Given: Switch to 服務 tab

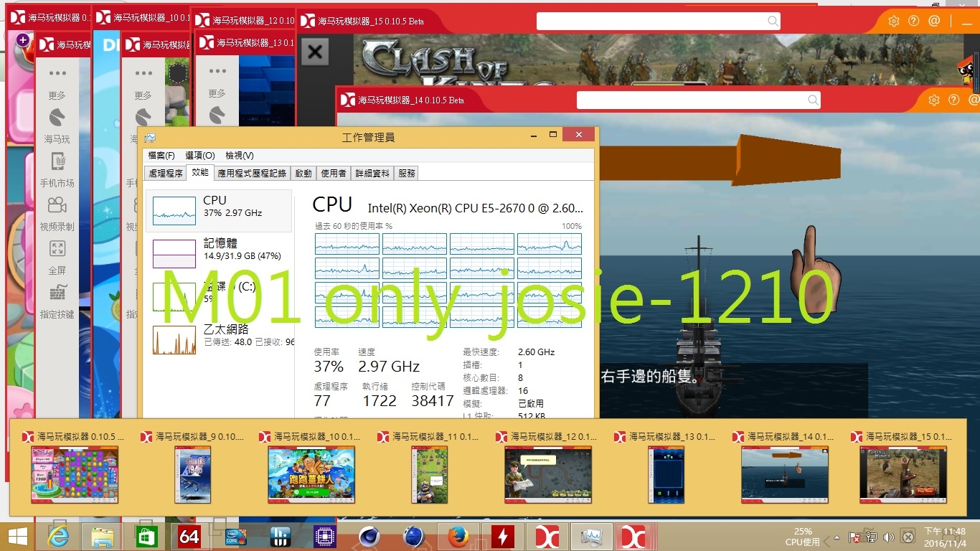Looking at the screenshot, I should (x=407, y=173).
